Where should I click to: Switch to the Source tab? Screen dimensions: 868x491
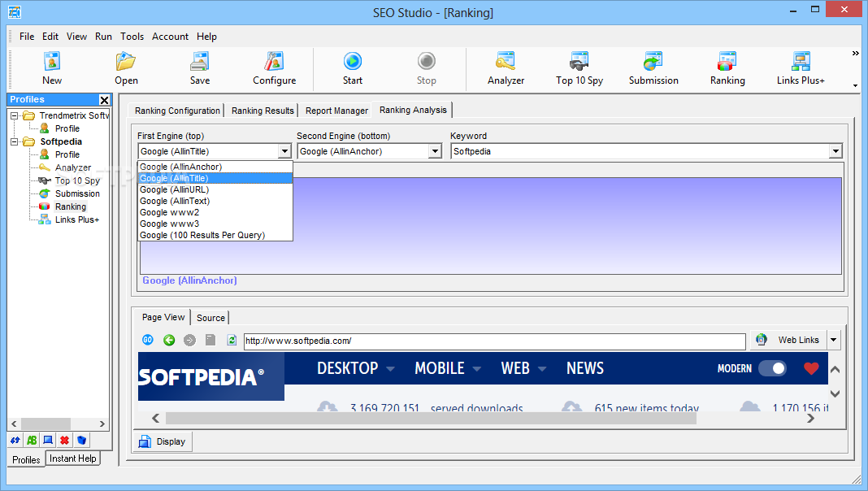click(210, 318)
